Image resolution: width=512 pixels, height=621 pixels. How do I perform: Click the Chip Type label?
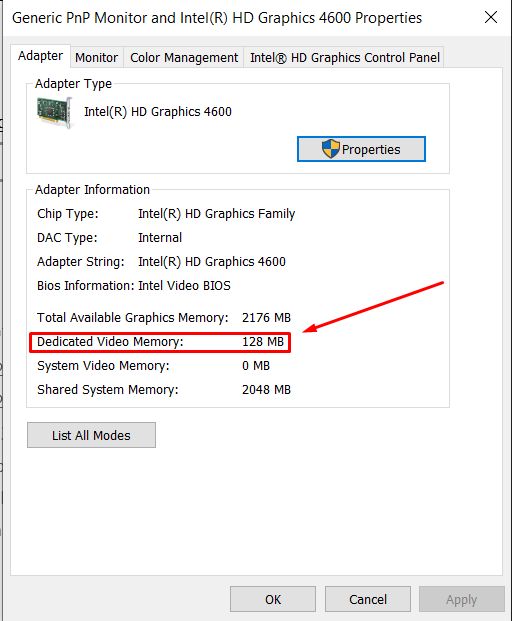68,214
